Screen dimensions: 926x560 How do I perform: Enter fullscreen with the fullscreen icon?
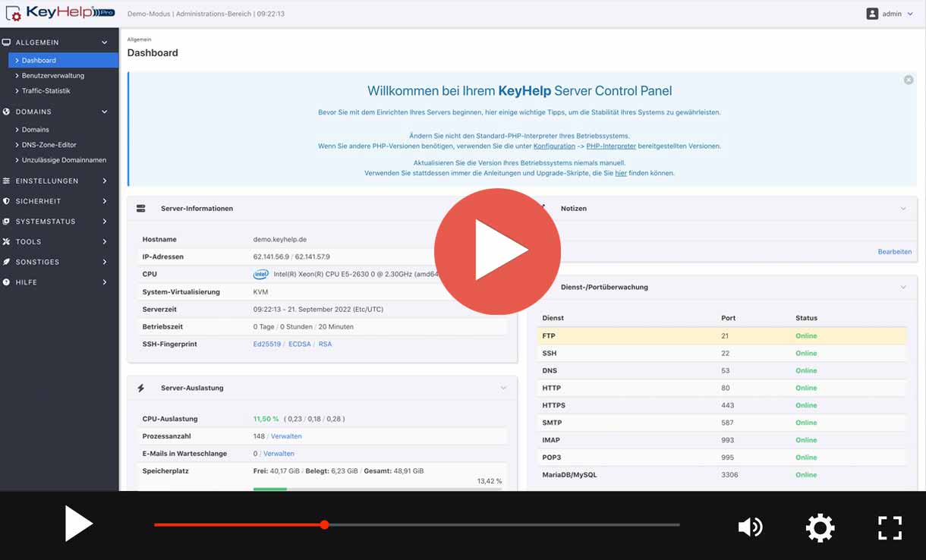click(890, 527)
